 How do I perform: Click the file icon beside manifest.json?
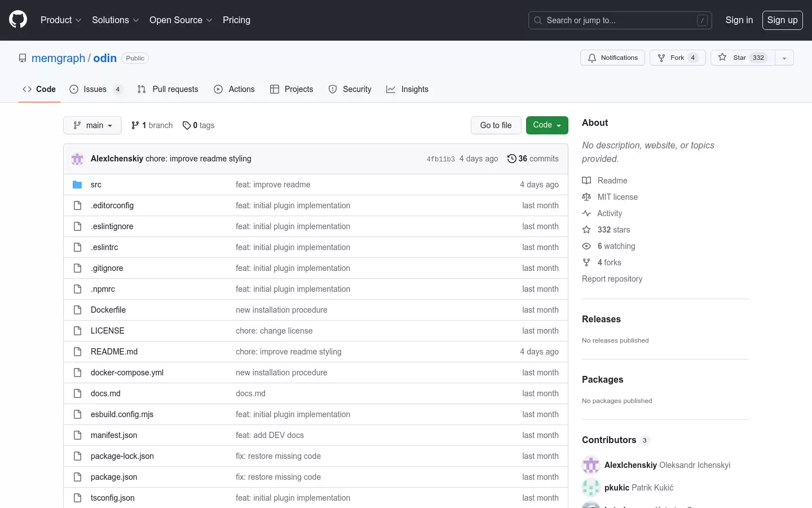tap(77, 435)
